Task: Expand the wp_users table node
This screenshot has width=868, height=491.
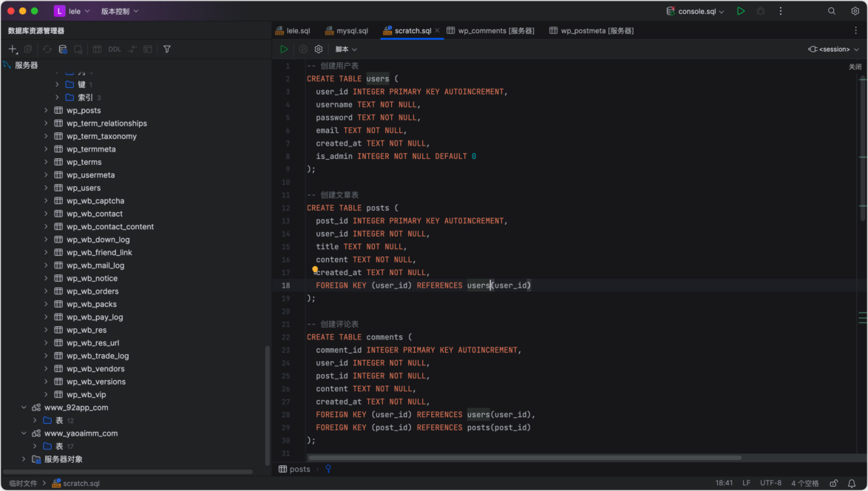Action: pos(46,189)
